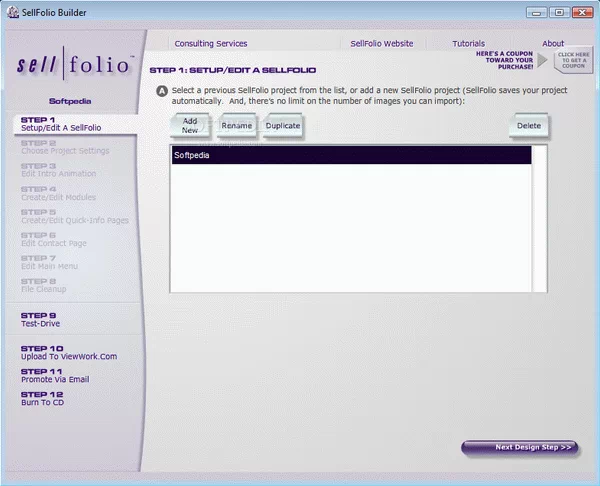Click the sellfolio logo
Viewport: 600px width, 486px height.
(74, 64)
